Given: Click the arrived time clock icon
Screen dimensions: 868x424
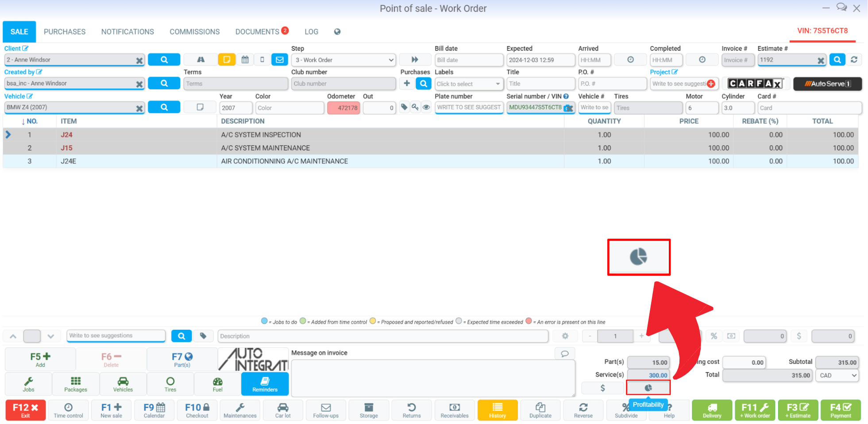Looking at the screenshot, I should point(630,60).
